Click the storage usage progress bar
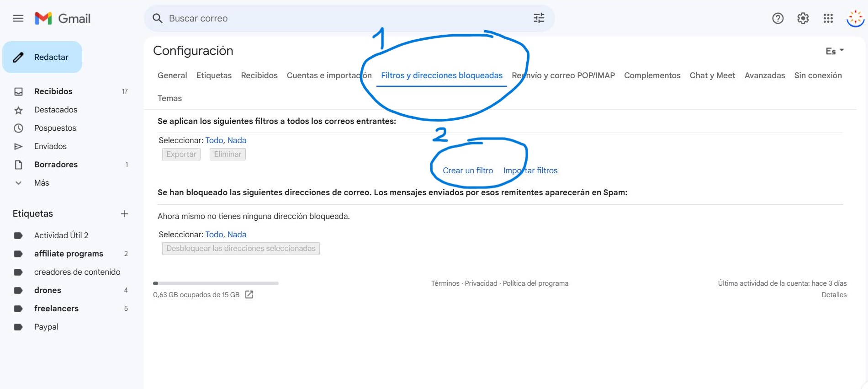The height and width of the screenshot is (389, 868). (x=216, y=283)
